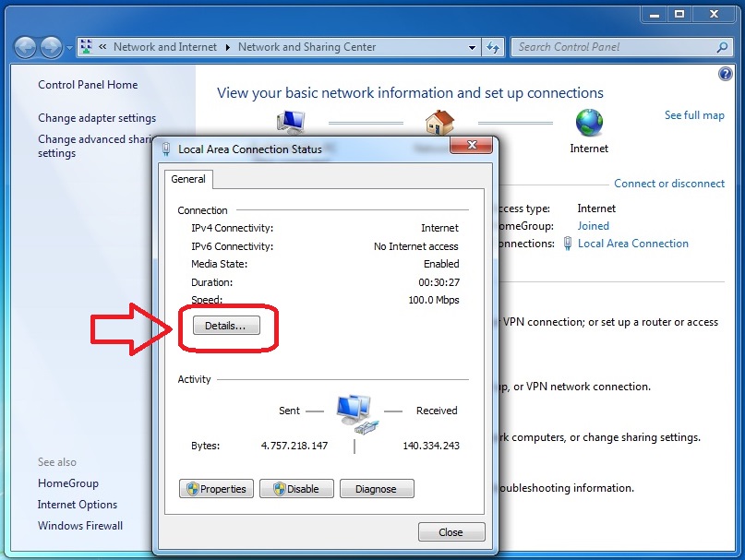This screenshot has height=560, width=745.
Task: Maximize the Control Panel window
Action: [679, 15]
